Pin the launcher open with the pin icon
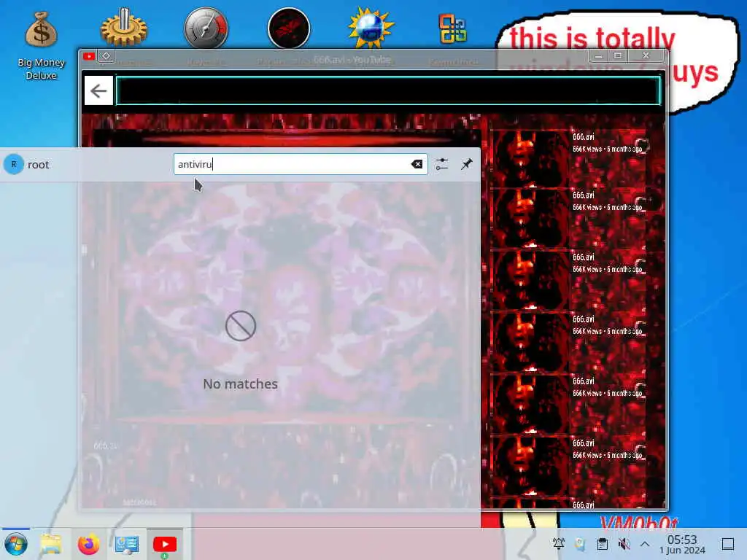747x560 pixels. (466, 164)
